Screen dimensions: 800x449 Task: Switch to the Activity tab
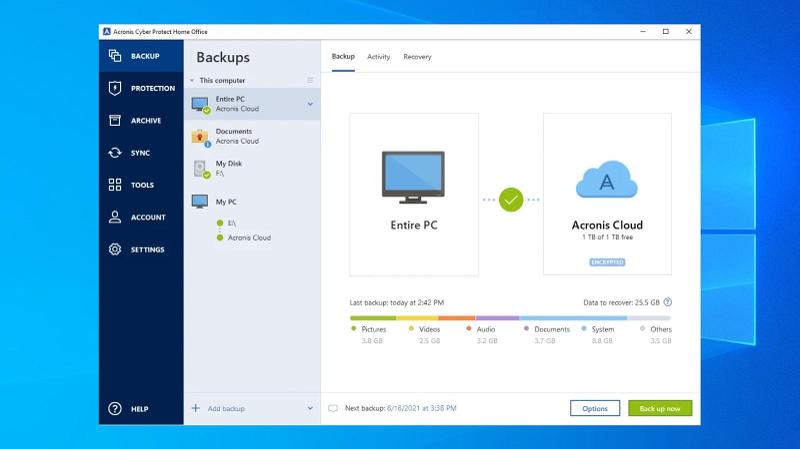point(379,57)
